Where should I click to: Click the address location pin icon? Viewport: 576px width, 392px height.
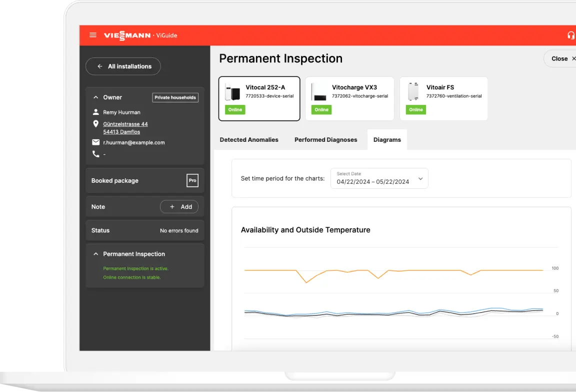click(x=96, y=124)
